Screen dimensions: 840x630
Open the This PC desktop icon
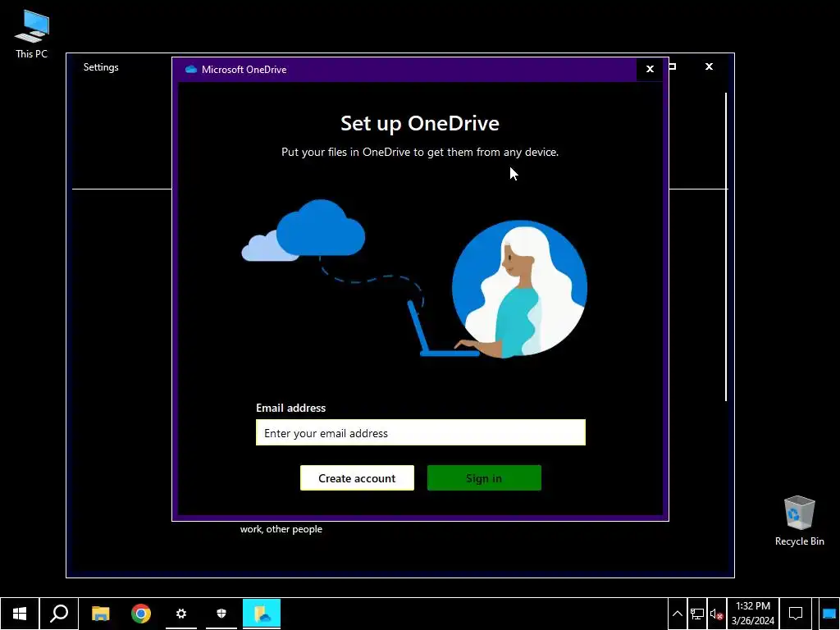click(32, 34)
